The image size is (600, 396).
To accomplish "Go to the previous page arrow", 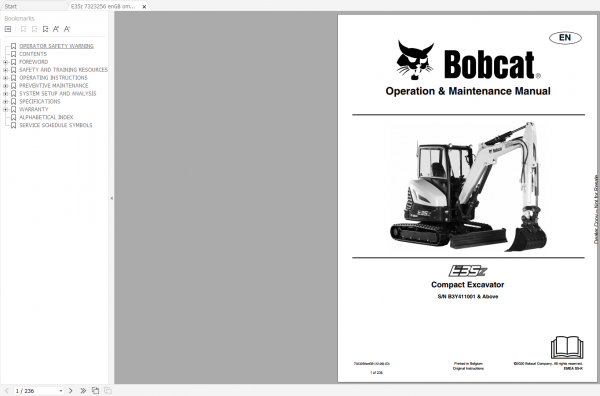I will click(x=7, y=391).
